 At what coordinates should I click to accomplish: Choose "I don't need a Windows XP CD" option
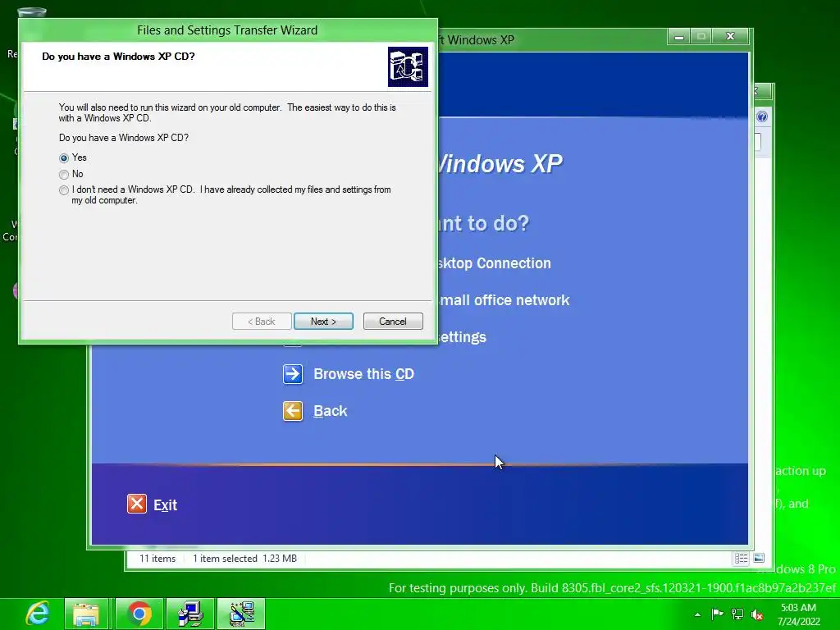[x=64, y=190]
